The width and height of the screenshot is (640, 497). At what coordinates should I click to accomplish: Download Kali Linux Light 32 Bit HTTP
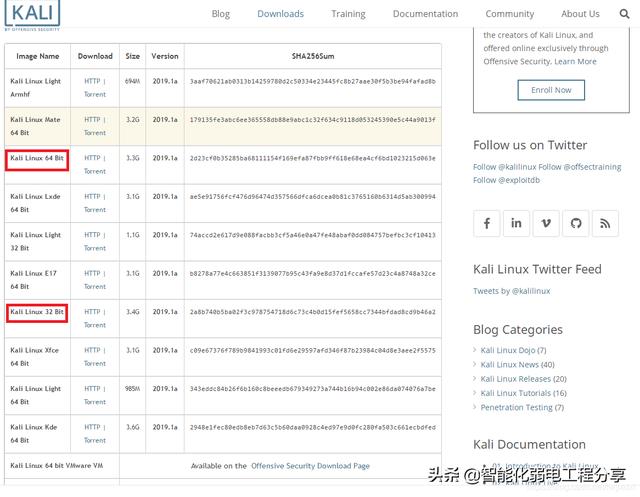click(92, 235)
